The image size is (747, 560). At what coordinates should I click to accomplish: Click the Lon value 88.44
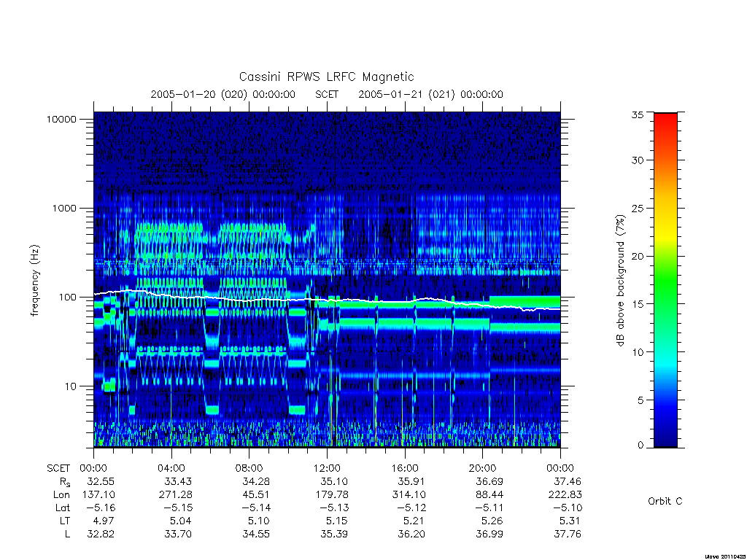tap(489, 495)
